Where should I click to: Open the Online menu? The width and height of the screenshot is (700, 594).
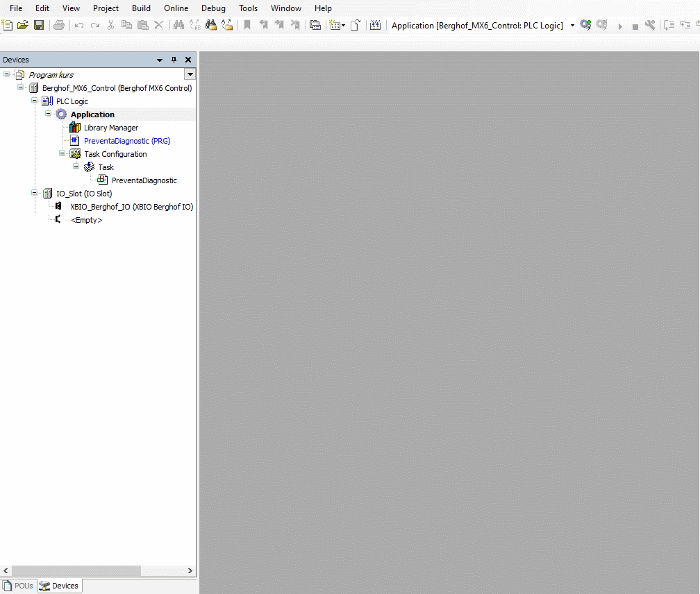coord(176,8)
